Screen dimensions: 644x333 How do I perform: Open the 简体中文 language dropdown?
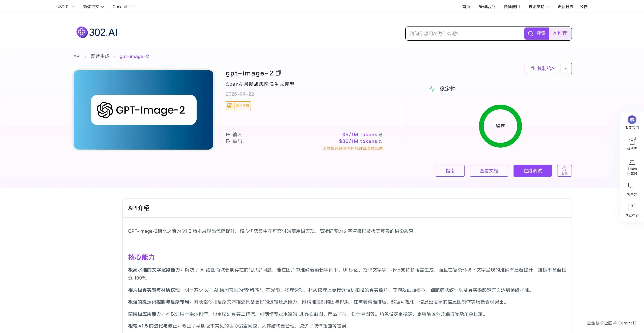(93, 7)
